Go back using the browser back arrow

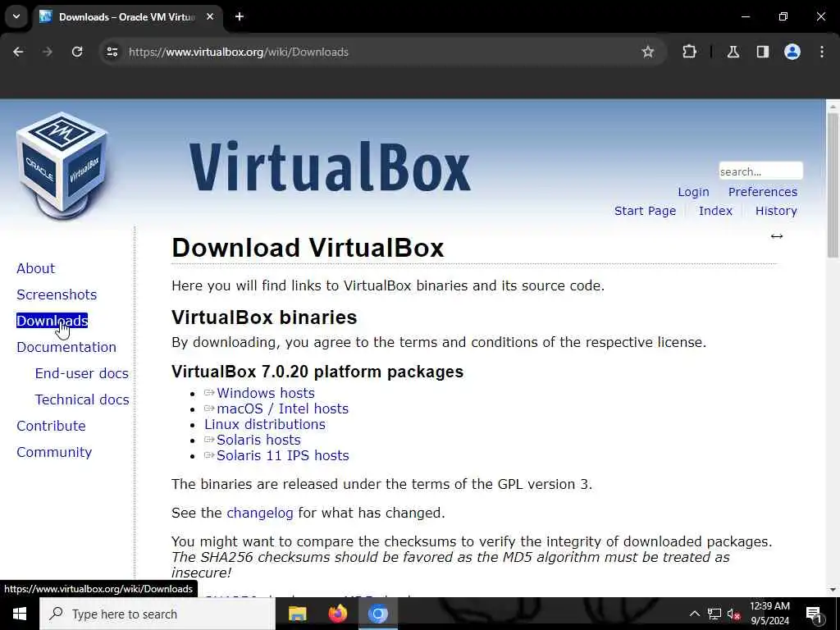coord(18,52)
